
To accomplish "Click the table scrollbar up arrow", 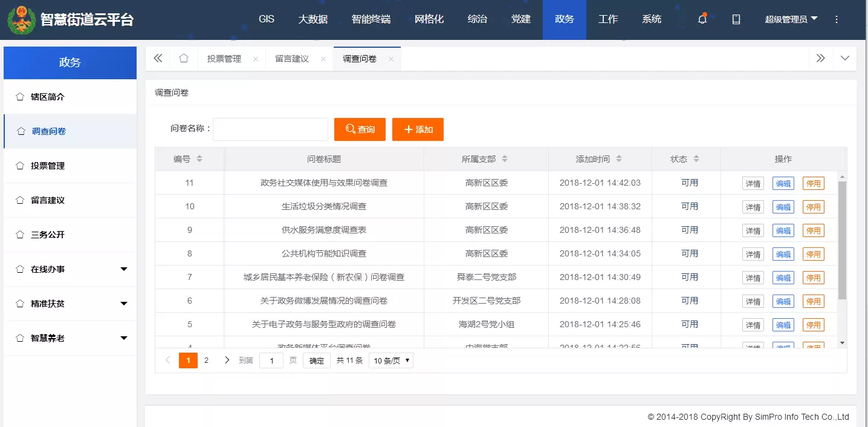I will pos(842,176).
